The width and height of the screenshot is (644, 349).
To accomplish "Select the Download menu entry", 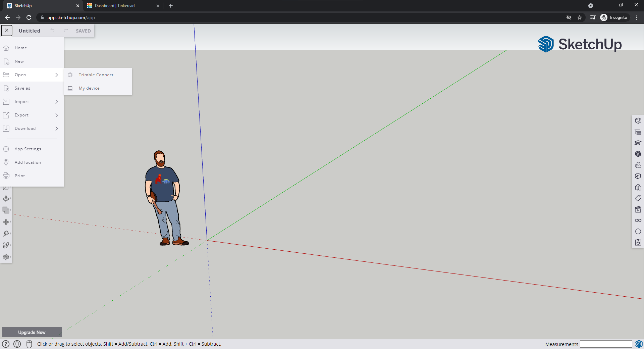I will point(32,129).
